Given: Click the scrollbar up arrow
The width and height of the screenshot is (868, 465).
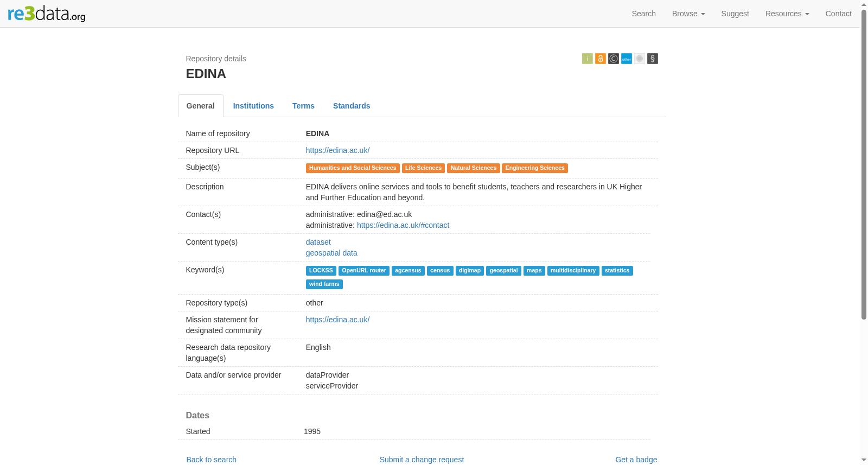Looking at the screenshot, I should click(864, 4).
